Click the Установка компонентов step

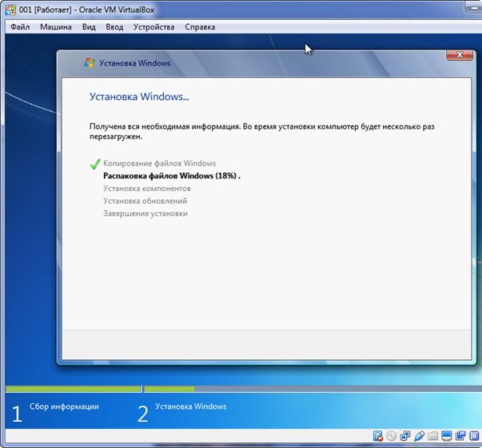pyautogui.click(x=147, y=188)
